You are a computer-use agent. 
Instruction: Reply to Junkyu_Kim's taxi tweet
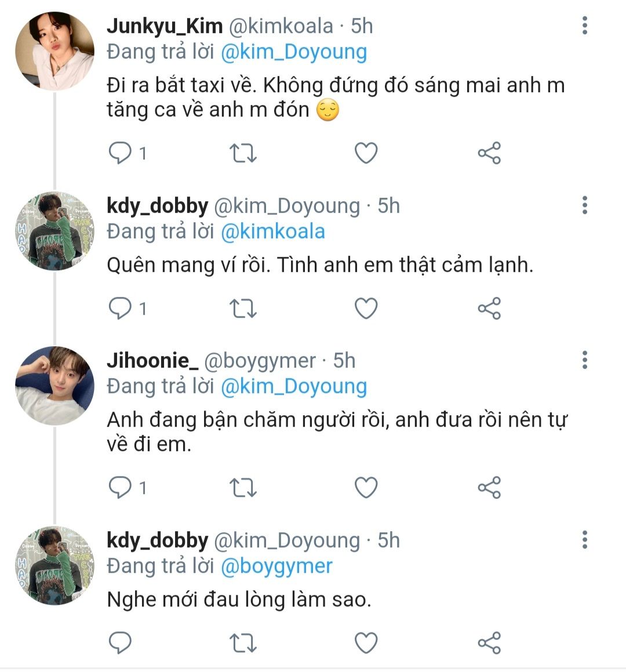coord(121,153)
